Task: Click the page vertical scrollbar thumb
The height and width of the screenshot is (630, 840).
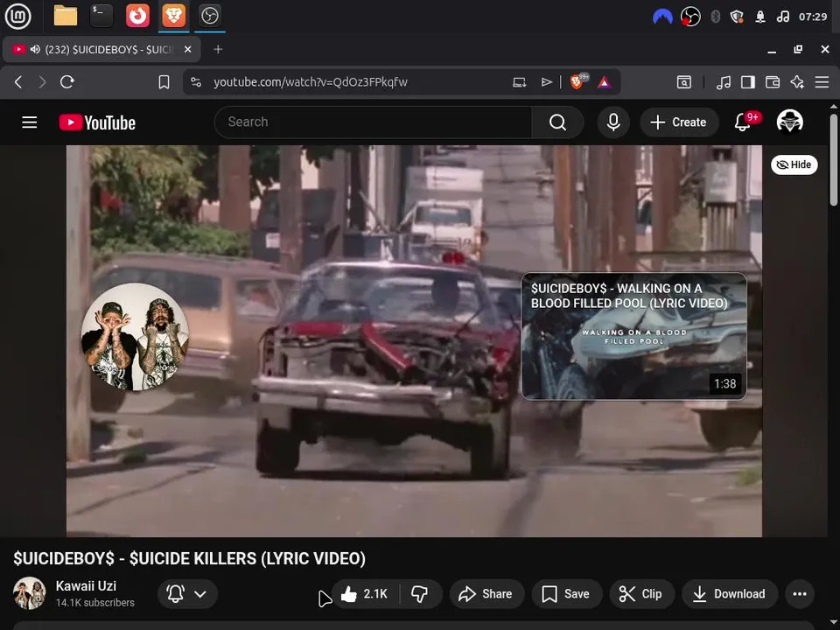Action: point(834,159)
